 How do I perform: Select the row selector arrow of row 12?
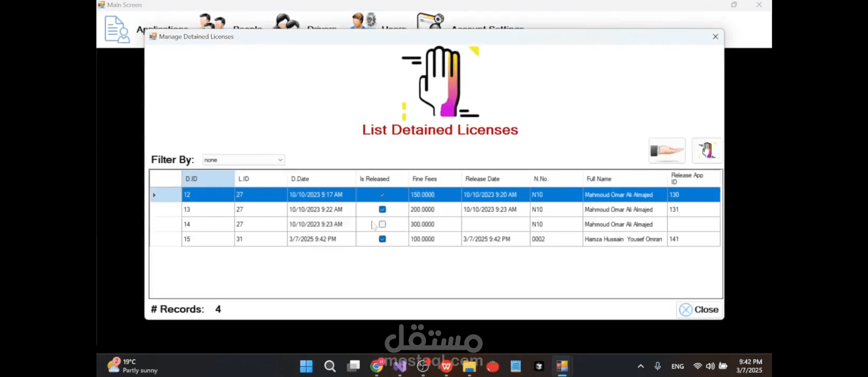coord(166,195)
